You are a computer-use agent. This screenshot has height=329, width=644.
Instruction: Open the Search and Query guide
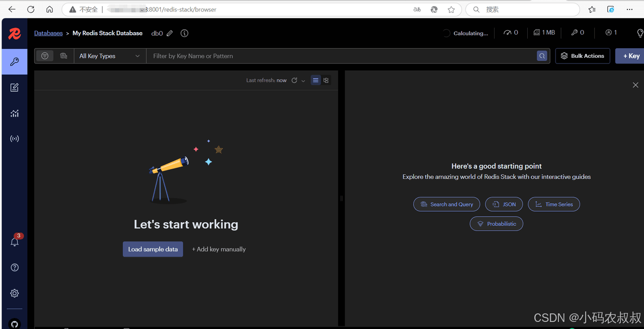click(x=447, y=204)
